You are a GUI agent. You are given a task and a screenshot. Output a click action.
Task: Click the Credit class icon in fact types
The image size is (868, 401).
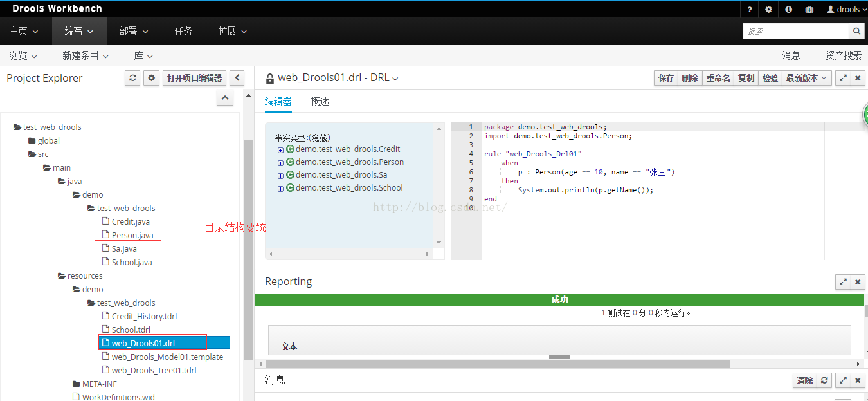pos(290,149)
